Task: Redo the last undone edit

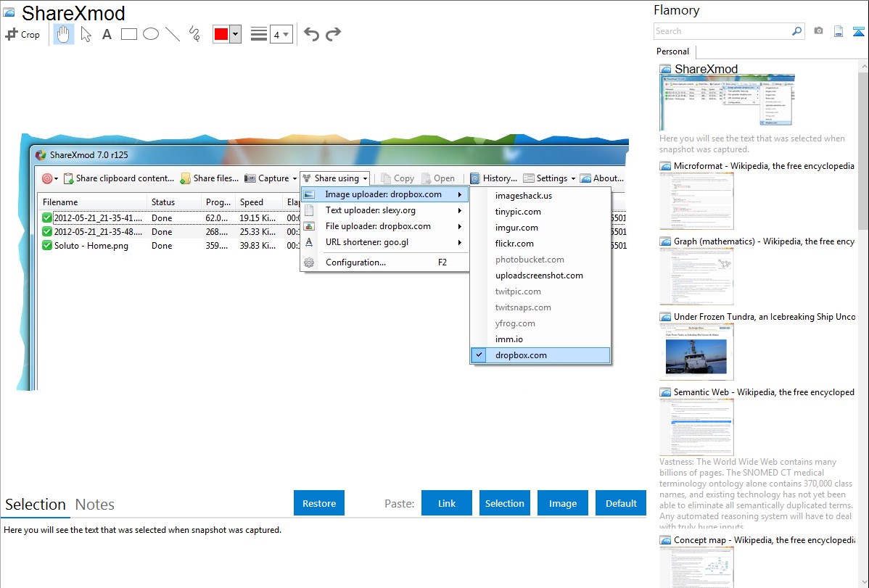Action: pos(333,34)
